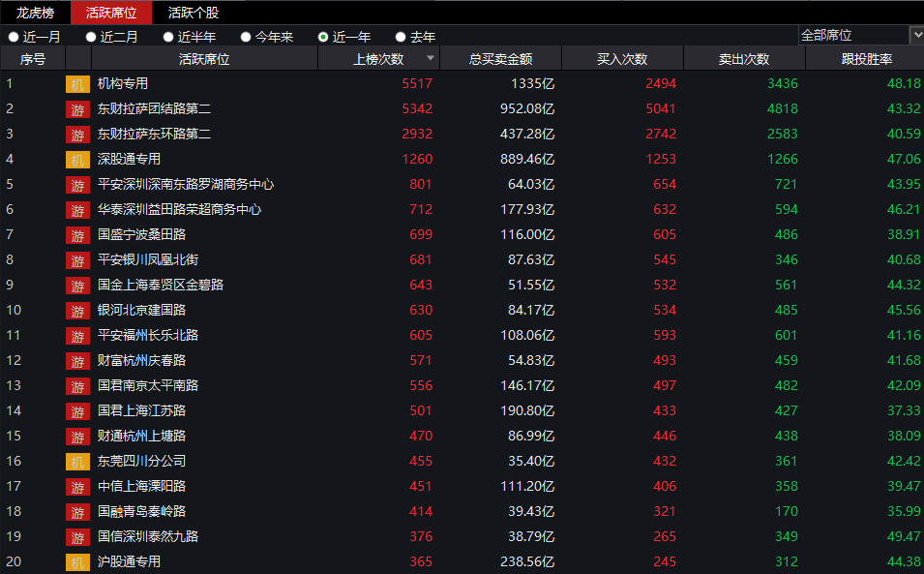Screen dimensions: 924x574
Task: Click the 238.56亿 total amount cell
Action: tap(527, 561)
